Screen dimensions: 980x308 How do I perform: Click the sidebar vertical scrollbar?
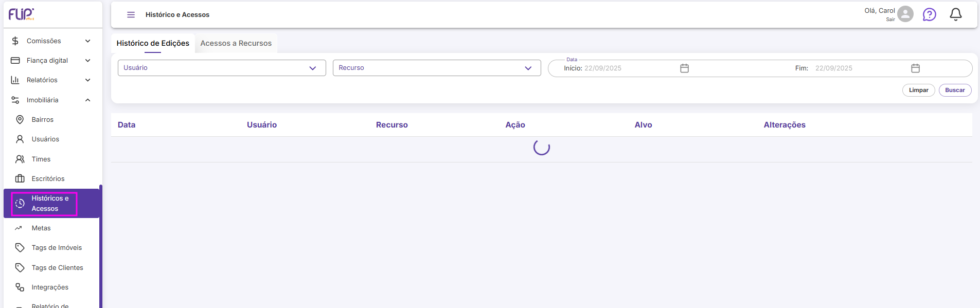[x=101, y=246]
